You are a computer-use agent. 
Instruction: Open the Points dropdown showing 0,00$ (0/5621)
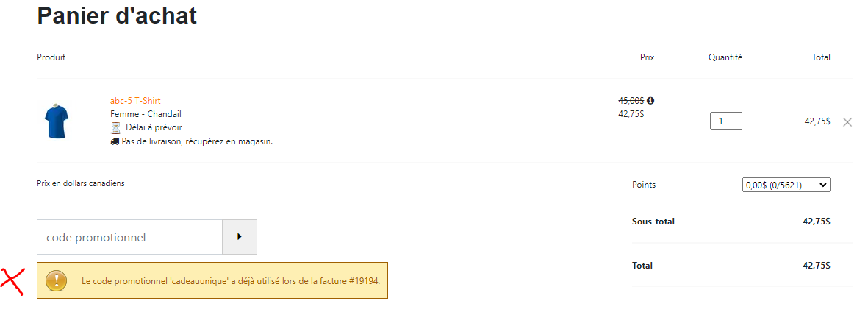click(x=786, y=185)
